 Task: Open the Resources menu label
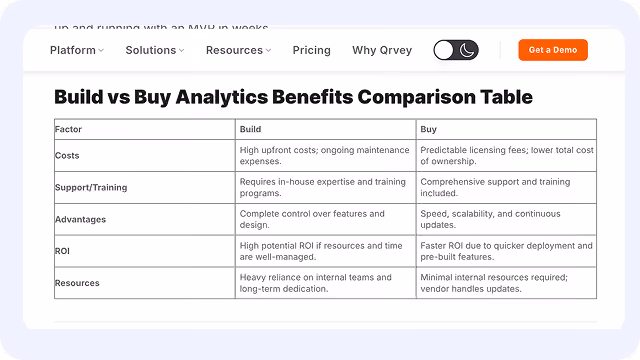234,50
